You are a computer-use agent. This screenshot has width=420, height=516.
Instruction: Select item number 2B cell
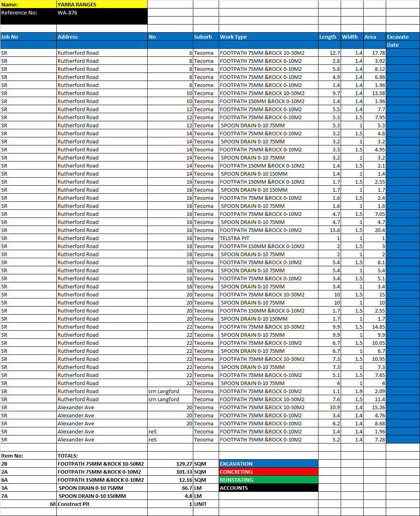[x=28, y=464]
